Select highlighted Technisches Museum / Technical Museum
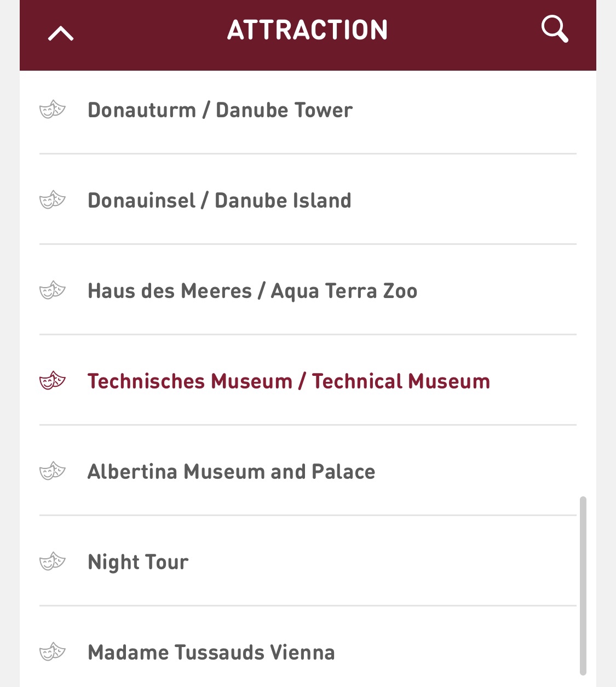The height and width of the screenshot is (687, 616). tap(289, 381)
